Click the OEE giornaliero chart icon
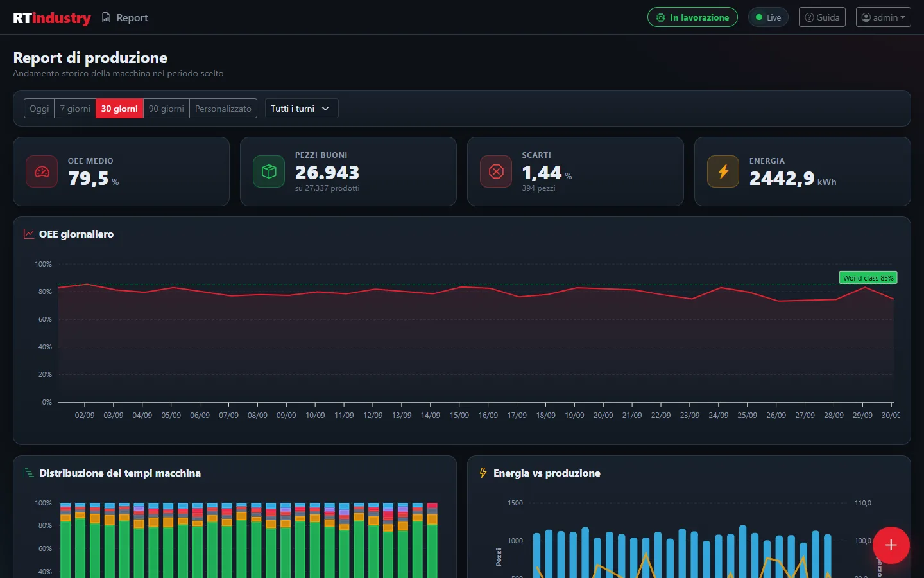The image size is (924, 578). click(29, 234)
